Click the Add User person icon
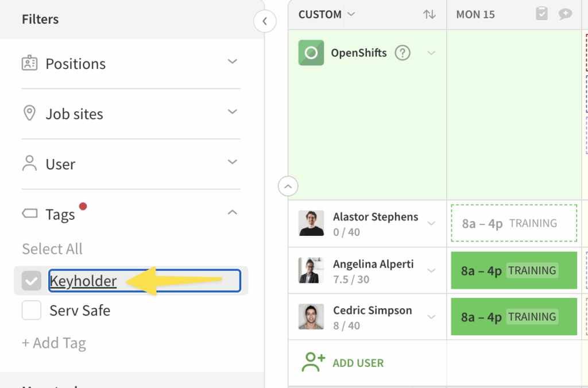Screen dimensions: 588x388 (314, 363)
